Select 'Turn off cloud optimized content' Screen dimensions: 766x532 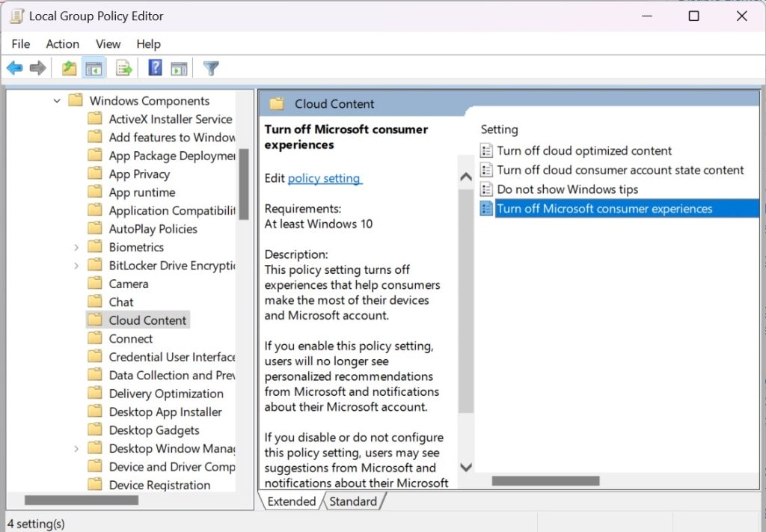click(583, 150)
